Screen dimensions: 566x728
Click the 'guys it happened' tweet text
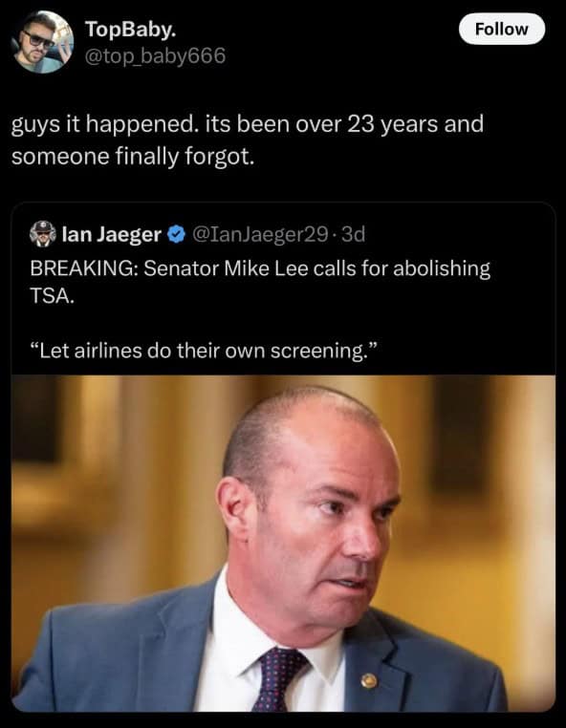[248, 140]
